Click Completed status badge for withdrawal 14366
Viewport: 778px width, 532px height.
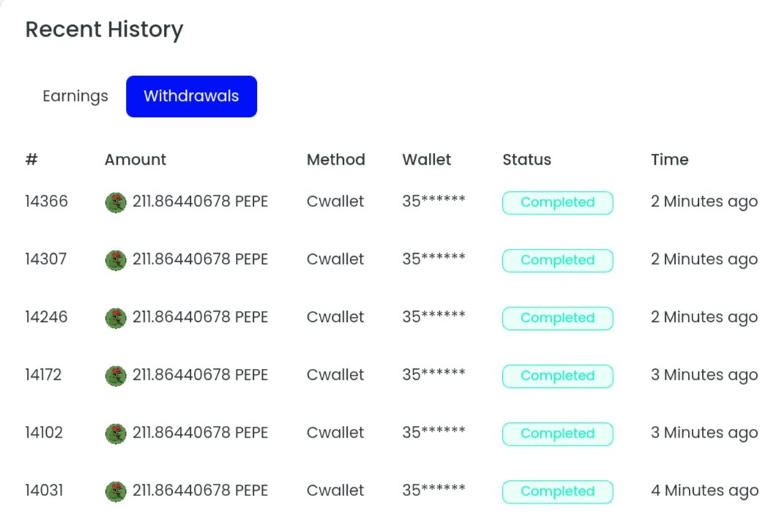(558, 203)
